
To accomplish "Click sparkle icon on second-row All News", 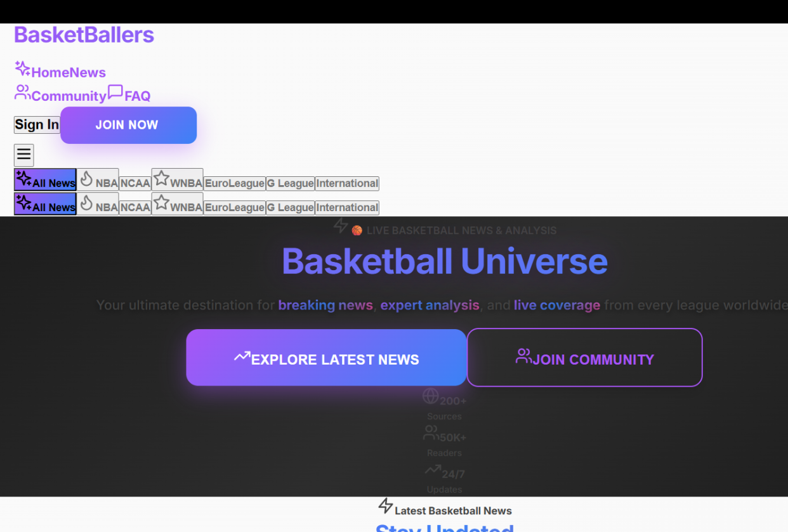I will click(24, 202).
